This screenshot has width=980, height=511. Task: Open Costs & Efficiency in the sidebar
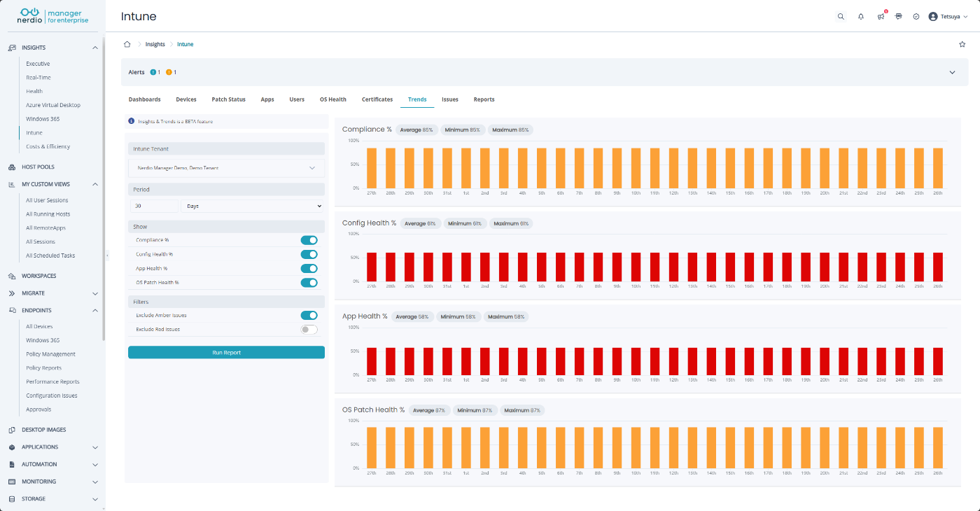48,146
